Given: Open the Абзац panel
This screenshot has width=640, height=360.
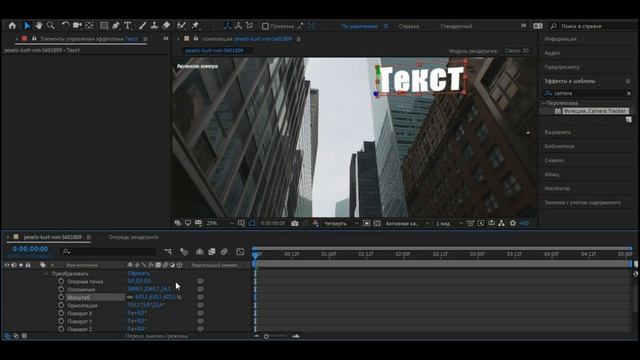Looking at the screenshot, I should 552,174.
